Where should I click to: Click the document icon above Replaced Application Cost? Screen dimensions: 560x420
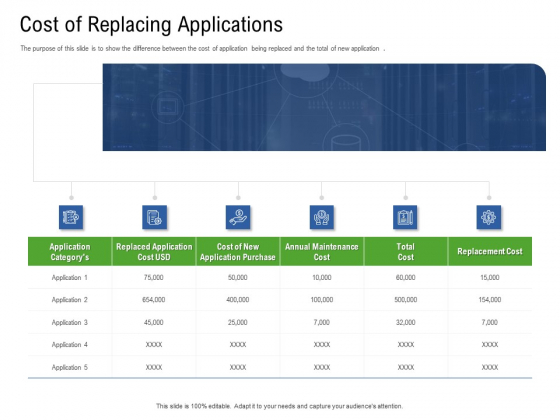point(154,217)
